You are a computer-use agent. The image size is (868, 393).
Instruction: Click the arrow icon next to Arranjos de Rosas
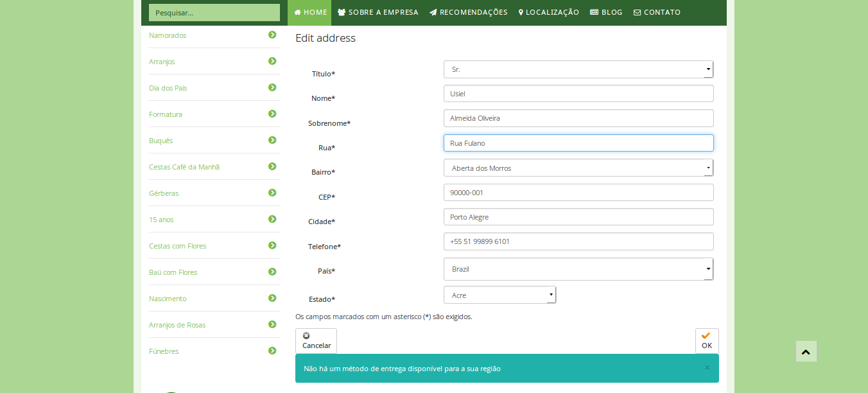point(272,324)
